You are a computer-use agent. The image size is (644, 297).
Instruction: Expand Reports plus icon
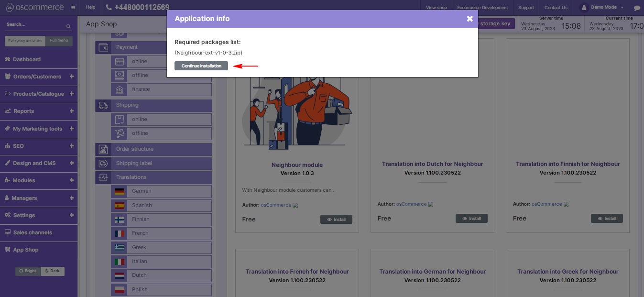(x=72, y=111)
